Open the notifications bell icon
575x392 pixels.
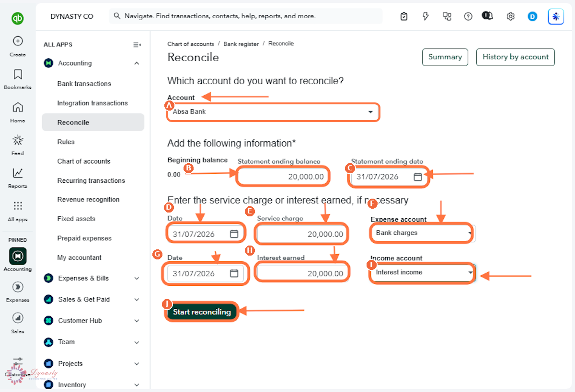coord(488,16)
